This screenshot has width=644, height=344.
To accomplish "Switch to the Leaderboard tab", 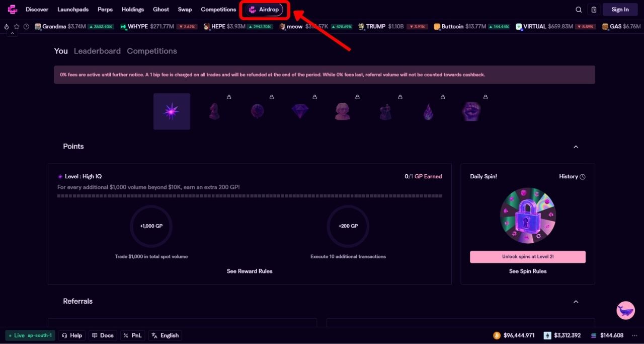I will pyautogui.click(x=97, y=51).
